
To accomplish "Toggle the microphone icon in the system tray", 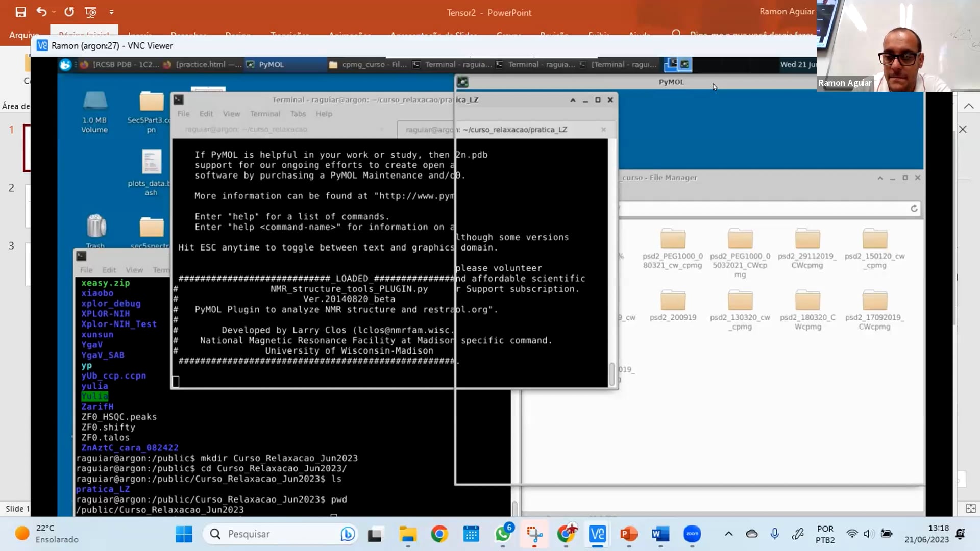I will pyautogui.click(x=774, y=534).
